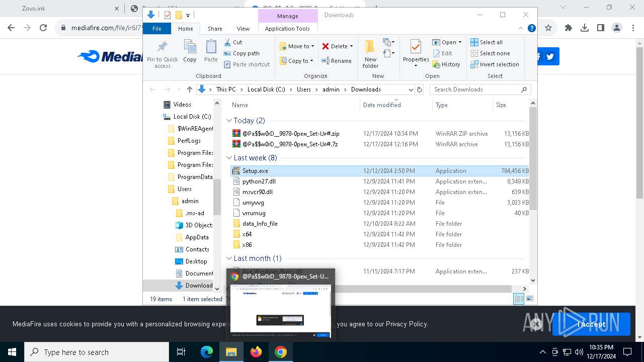Rename the selected file via ribbon
The image size is (644, 362).
click(x=337, y=61)
